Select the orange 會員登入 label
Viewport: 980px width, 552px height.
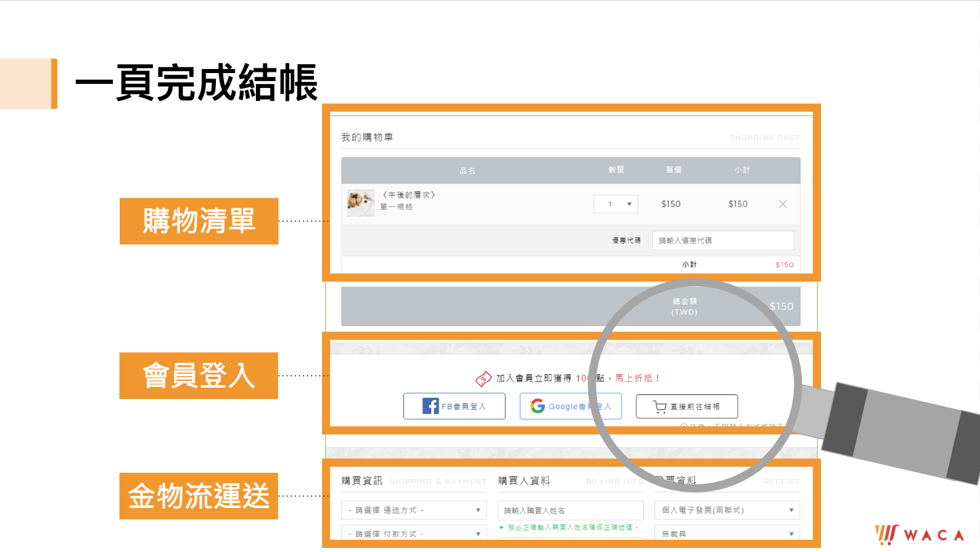[199, 375]
